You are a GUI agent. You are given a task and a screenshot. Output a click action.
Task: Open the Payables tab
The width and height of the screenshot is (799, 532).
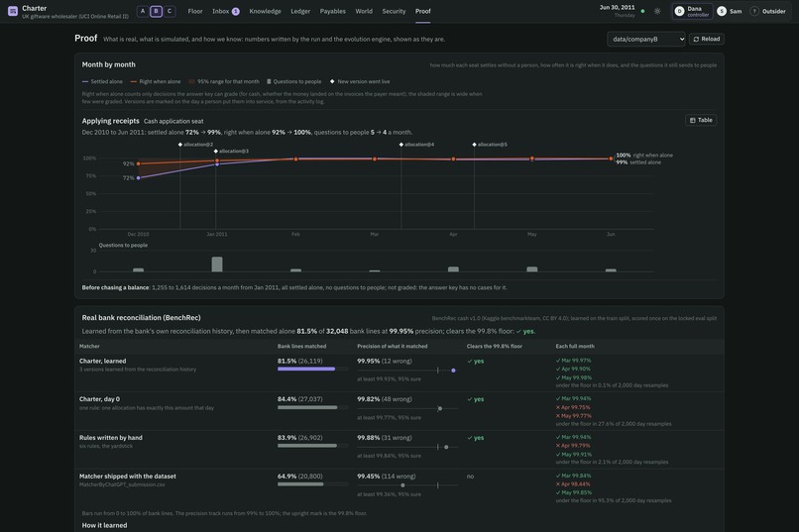point(333,11)
